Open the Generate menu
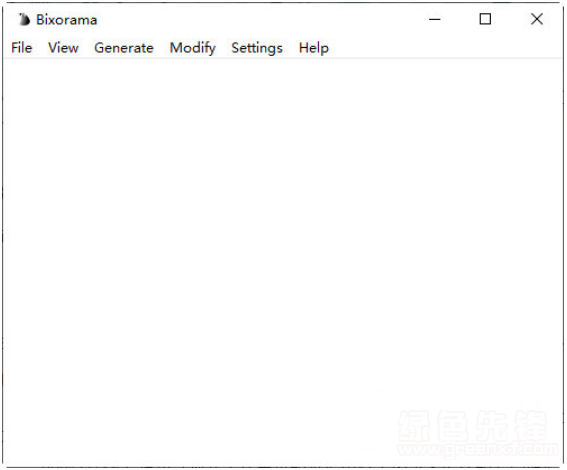The height and width of the screenshot is (470, 567). click(x=124, y=48)
